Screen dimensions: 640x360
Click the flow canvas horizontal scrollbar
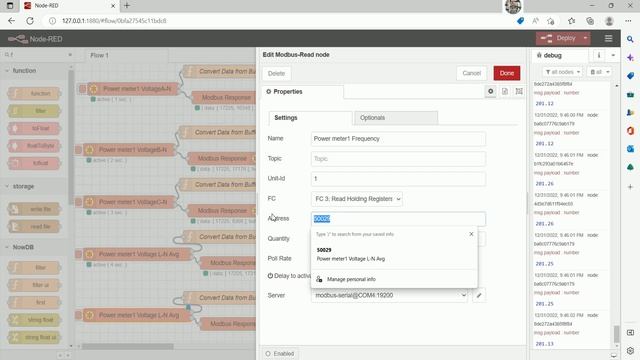pos(128,346)
